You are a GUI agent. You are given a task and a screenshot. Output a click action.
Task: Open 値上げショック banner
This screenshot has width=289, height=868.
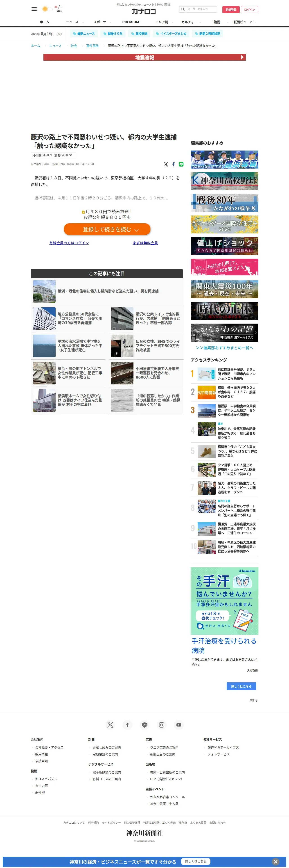(224, 246)
